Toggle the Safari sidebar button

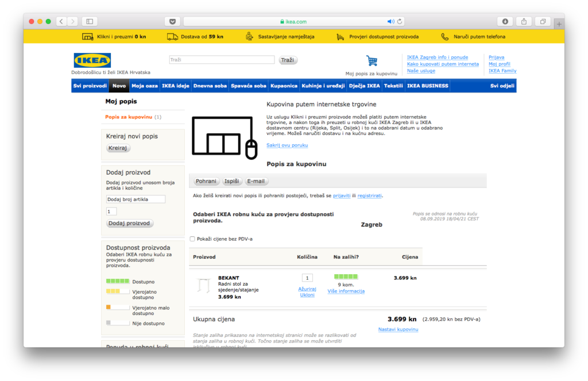coord(89,22)
